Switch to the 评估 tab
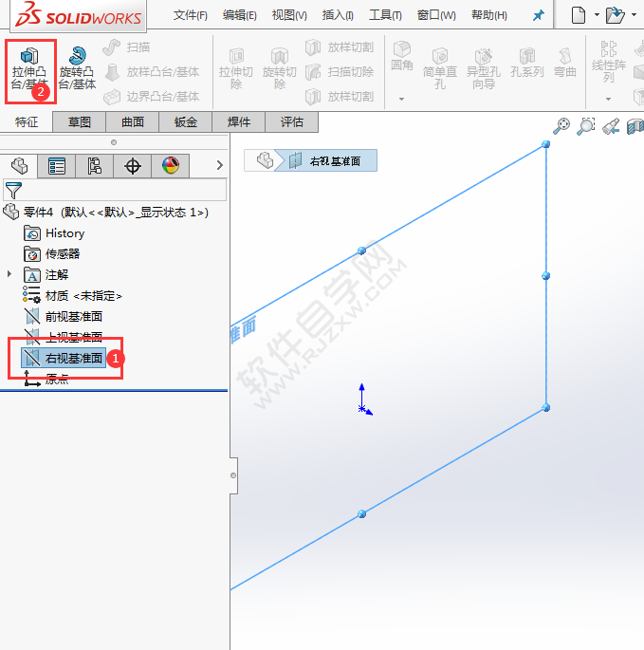 291,121
